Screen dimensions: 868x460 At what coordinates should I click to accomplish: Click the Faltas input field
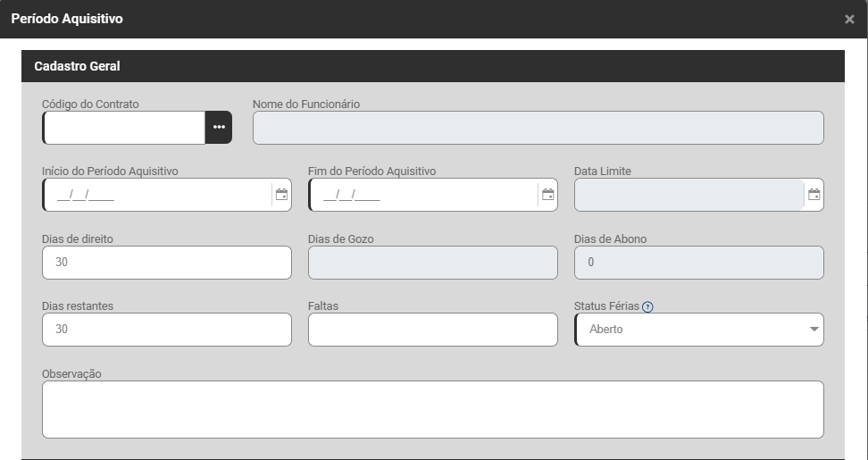coord(432,330)
